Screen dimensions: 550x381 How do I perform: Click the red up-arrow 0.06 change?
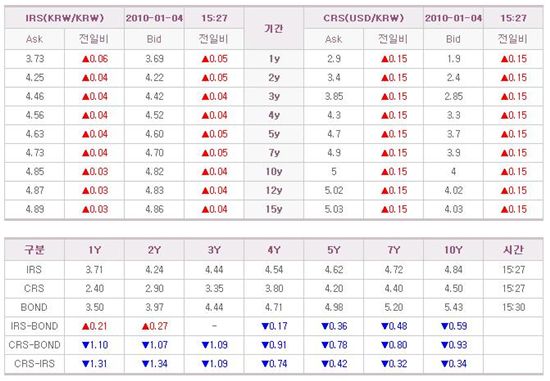tap(95, 59)
